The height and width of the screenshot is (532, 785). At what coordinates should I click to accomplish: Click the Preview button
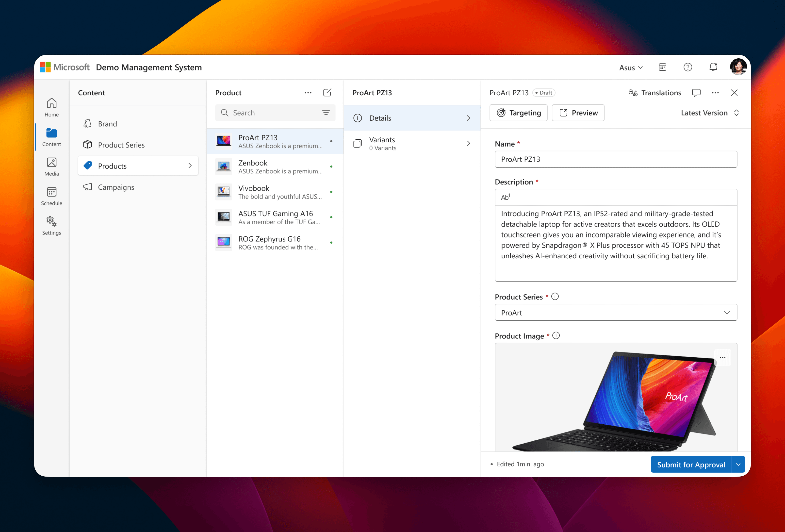click(x=578, y=113)
